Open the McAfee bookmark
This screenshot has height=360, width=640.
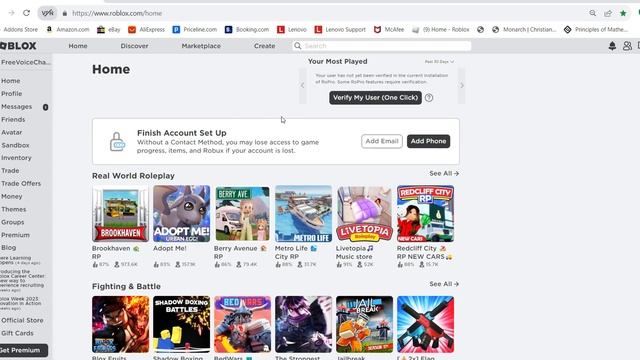pyautogui.click(x=389, y=29)
